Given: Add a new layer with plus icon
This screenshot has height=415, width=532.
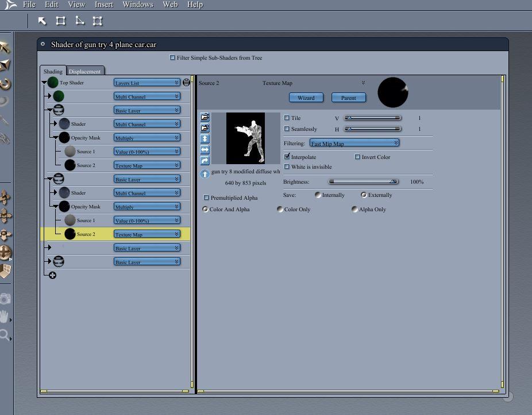Looking at the screenshot, I should 52,276.
